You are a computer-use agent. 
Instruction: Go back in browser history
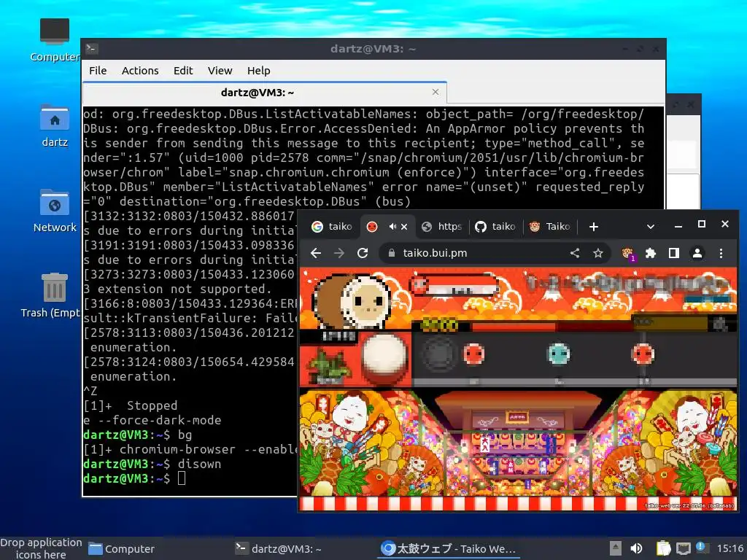[x=315, y=253]
